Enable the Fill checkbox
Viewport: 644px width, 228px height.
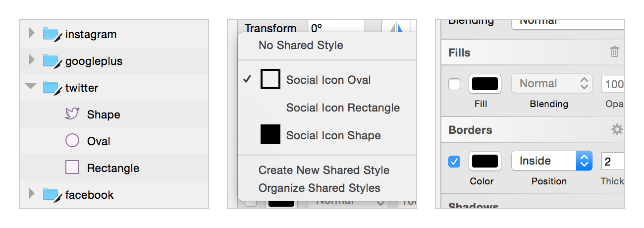[x=454, y=84]
